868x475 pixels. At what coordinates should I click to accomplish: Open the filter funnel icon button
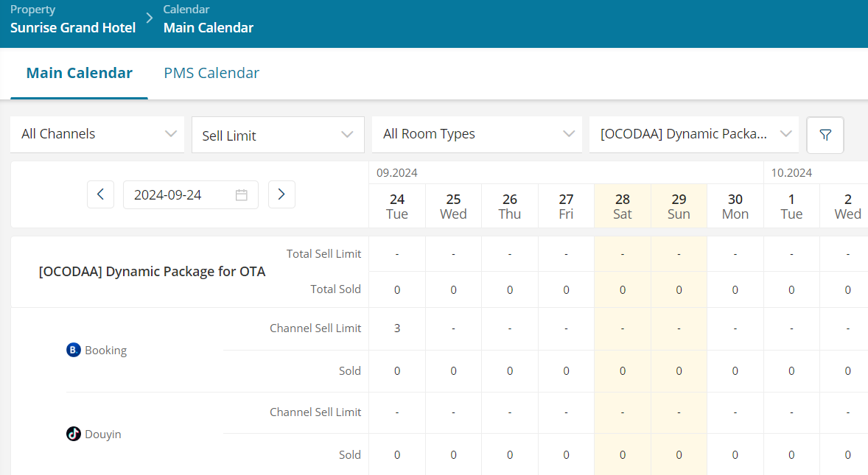[825, 135]
